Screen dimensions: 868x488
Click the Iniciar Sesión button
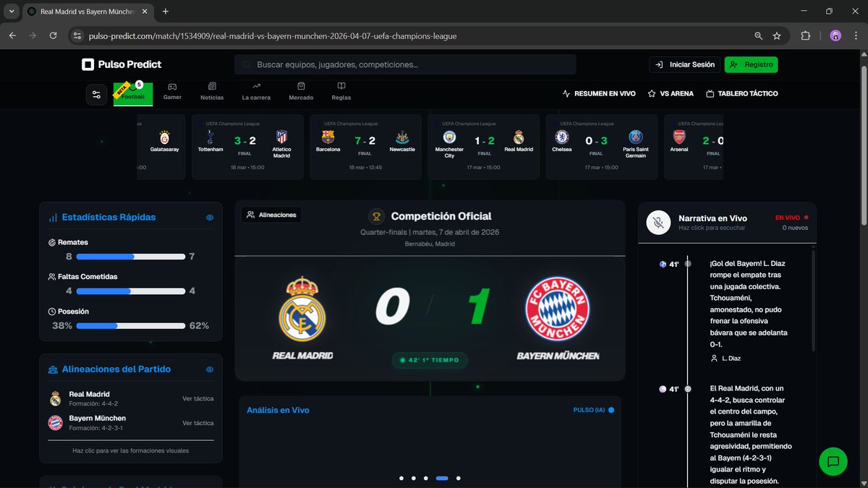[x=684, y=64]
